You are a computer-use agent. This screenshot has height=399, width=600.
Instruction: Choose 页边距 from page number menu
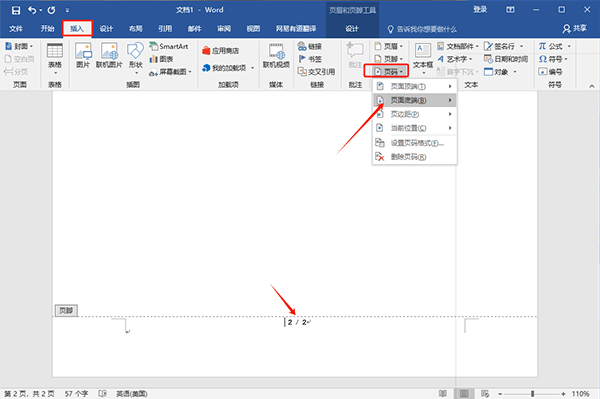click(x=414, y=114)
